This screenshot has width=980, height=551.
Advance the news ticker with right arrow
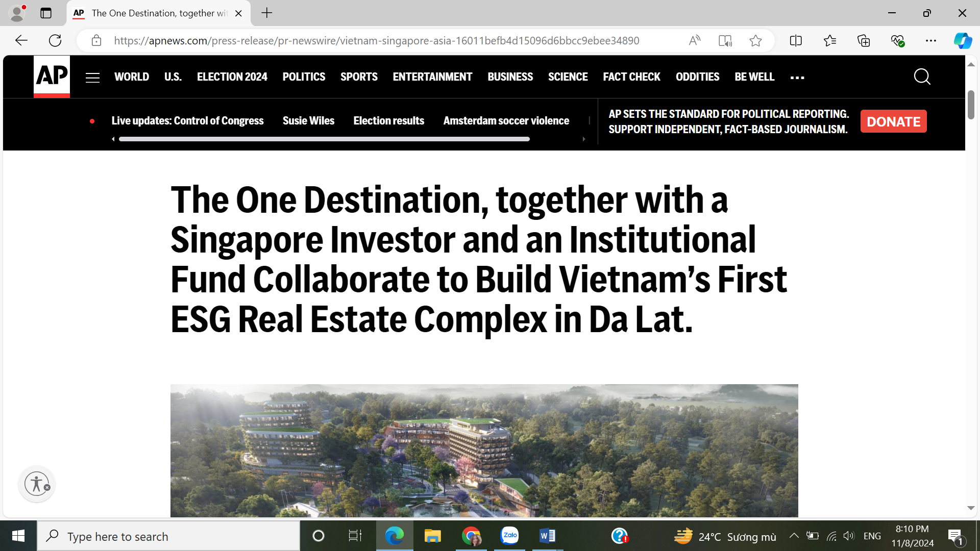click(x=584, y=138)
